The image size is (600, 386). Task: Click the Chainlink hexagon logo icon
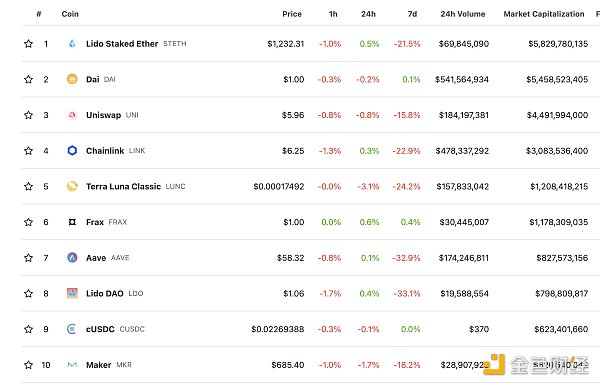point(72,150)
